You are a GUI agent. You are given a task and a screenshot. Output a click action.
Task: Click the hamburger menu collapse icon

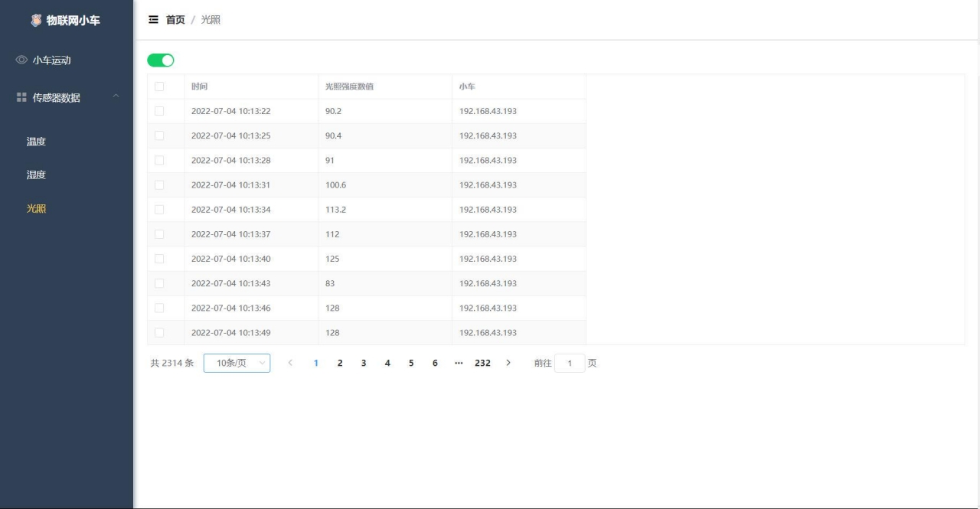tap(153, 20)
